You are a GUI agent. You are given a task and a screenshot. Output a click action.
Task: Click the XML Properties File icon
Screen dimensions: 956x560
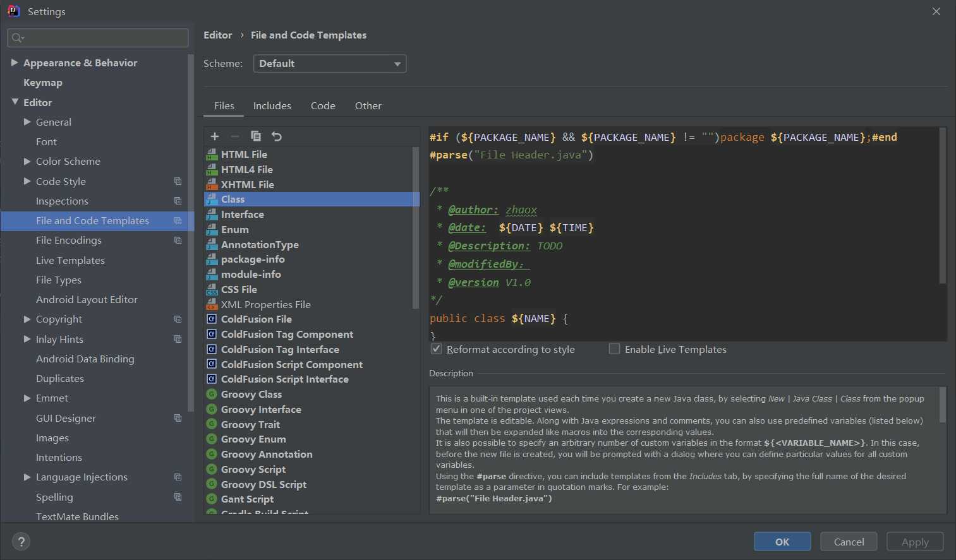pyautogui.click(x=212, y=304)
